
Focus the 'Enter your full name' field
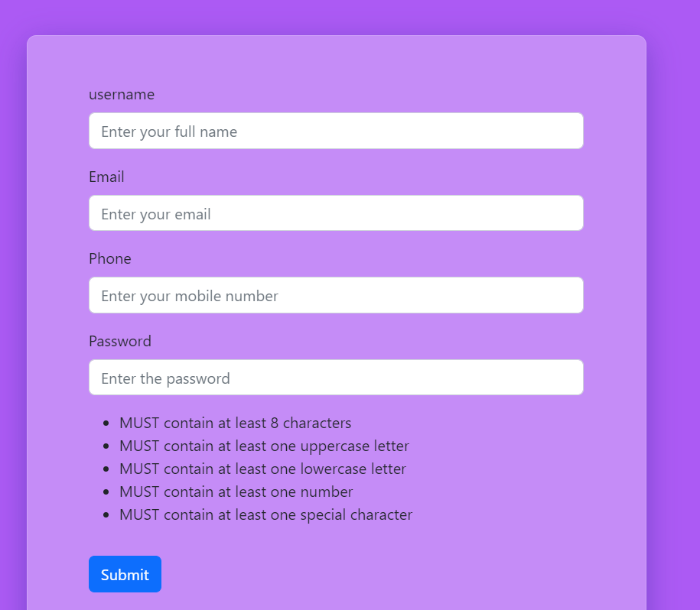pyautogui.click(x=336, y=131)
